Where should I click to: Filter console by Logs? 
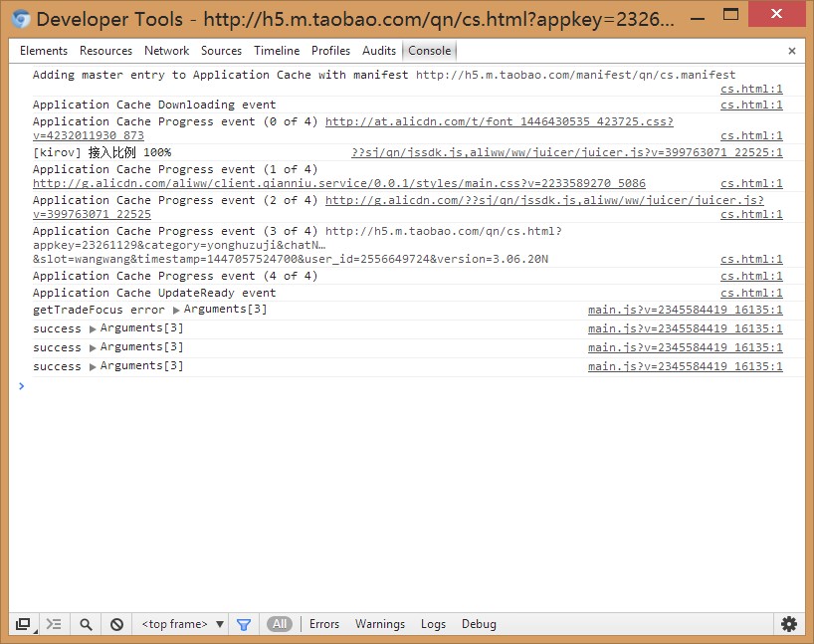[433, 624]
